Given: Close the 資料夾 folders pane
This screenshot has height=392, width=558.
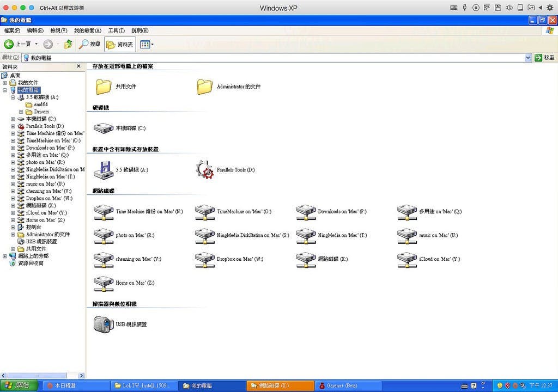Looking at the screenshot, I should [78, 66].
